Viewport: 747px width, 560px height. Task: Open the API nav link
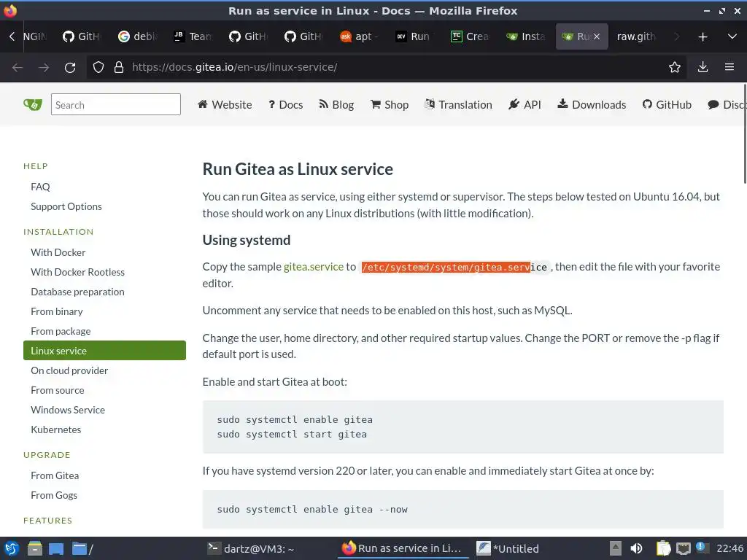(x=525, y=105)
